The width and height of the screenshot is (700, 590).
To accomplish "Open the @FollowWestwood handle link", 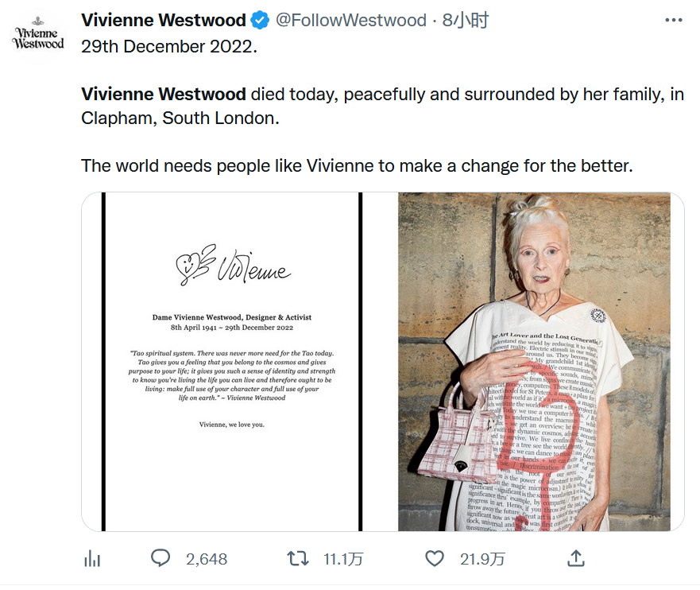I will [x=351, y=20].
